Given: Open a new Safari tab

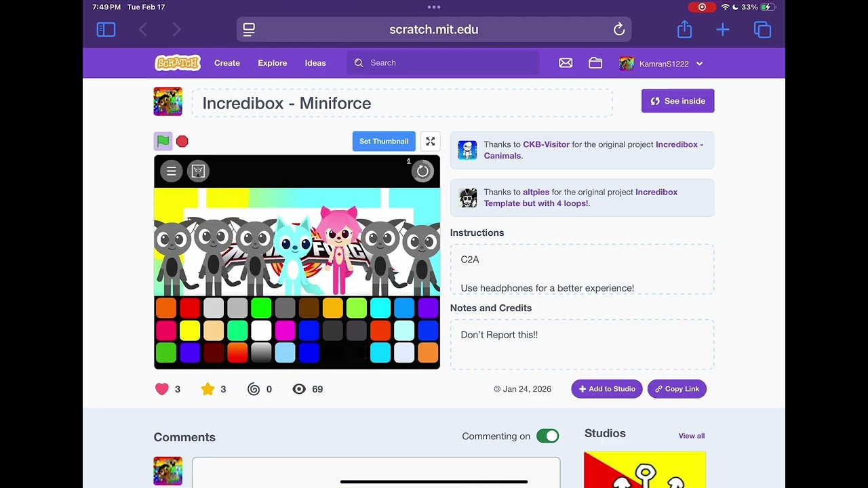Looking at the screenshot, I should pos(723,29).
